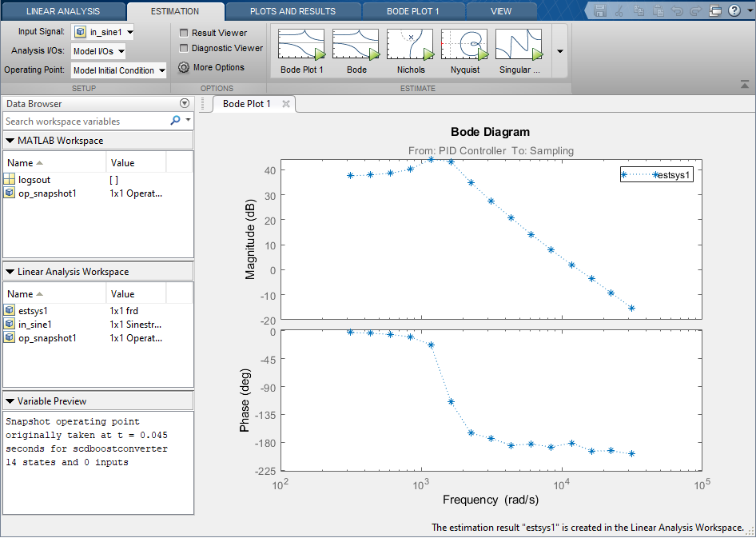
Task: Switch to the View tab
Action: tap(501, 11)
